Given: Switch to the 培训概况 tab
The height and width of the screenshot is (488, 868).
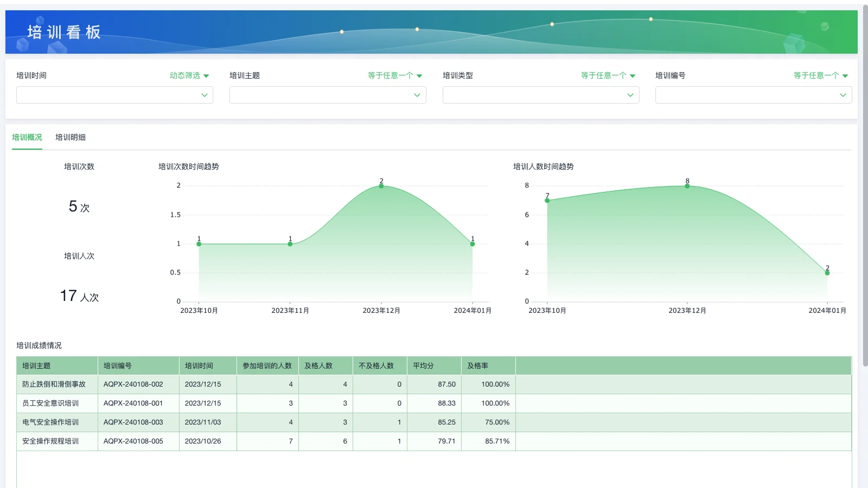Looking at the screenshot, I should (x=27, y=137).
